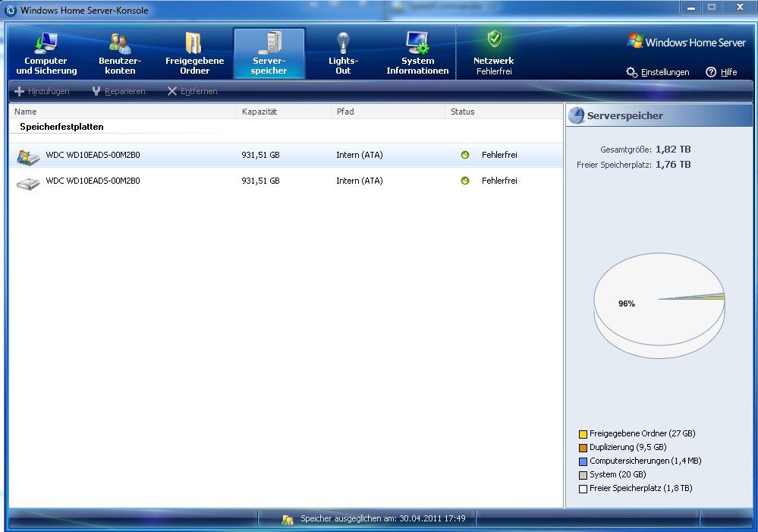Screen dimensions: 758x532
Task: Select the Serverspeicher tab
Action: pyautogui.click(x=269, y=53)
